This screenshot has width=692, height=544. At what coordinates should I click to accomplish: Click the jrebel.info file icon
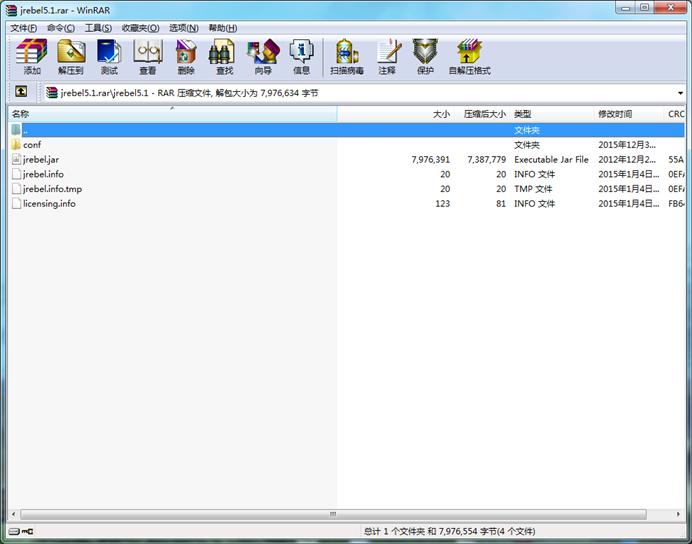tap(16, 174)
